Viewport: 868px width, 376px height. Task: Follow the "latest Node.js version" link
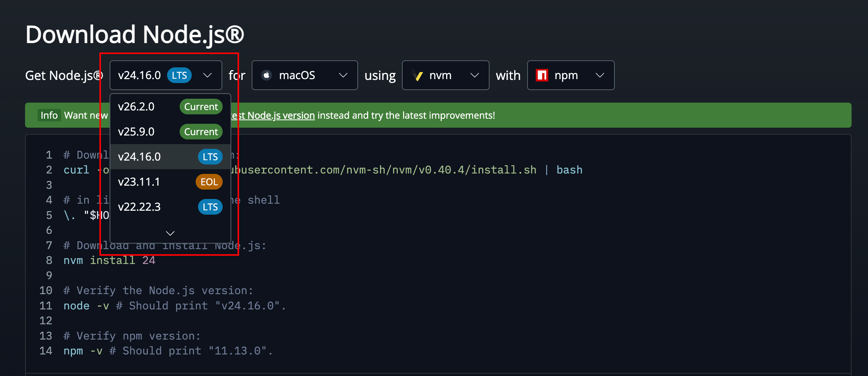(x=273, y=116)
